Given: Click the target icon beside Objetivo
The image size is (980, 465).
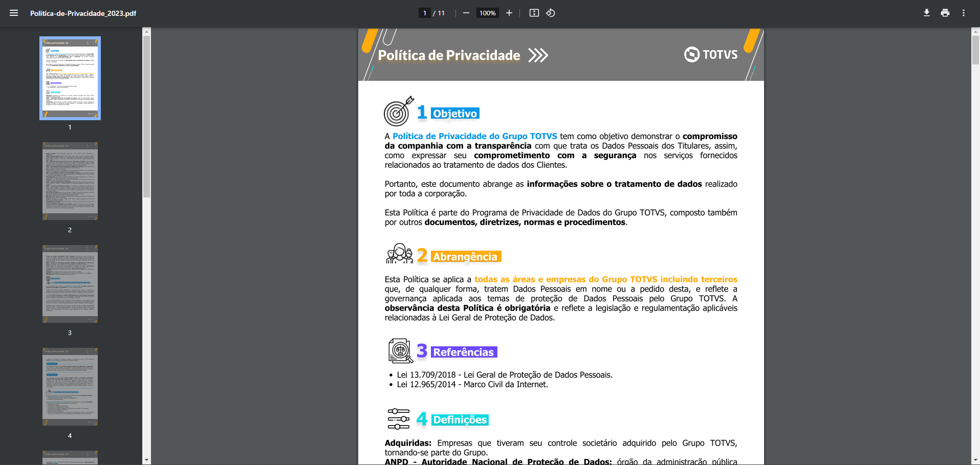Looking at the screenshot, I should (x=399, y=111).
